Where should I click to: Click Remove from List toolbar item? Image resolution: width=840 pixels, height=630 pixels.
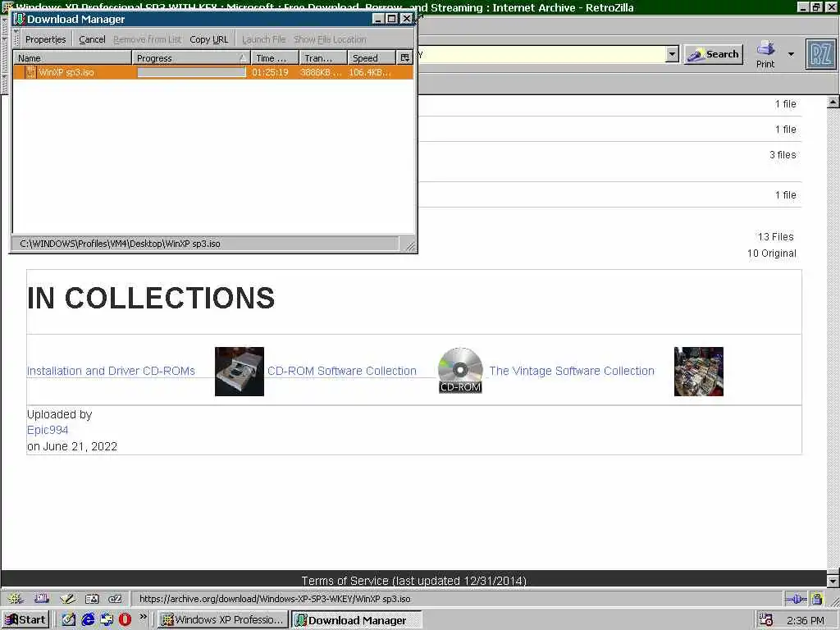click(148, 39)
